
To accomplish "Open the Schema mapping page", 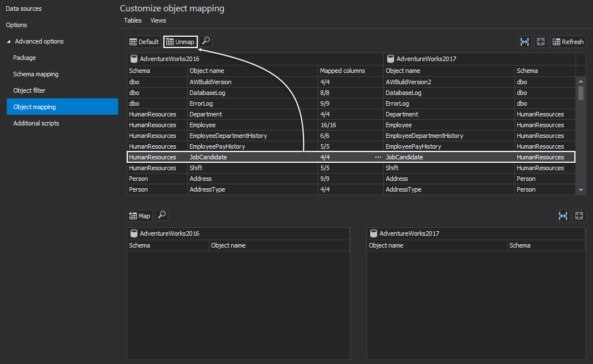I will pyautogui.click(x=36, y=74).
